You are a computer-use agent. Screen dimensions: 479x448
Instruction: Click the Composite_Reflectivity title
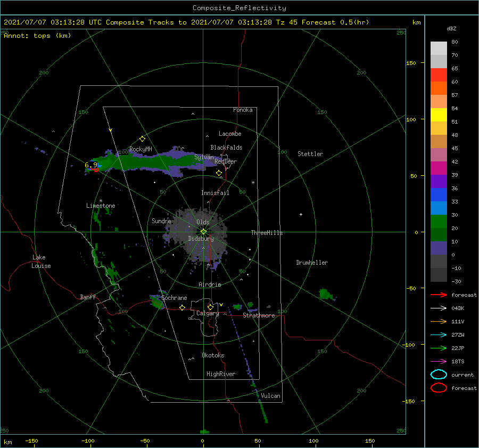240,8
